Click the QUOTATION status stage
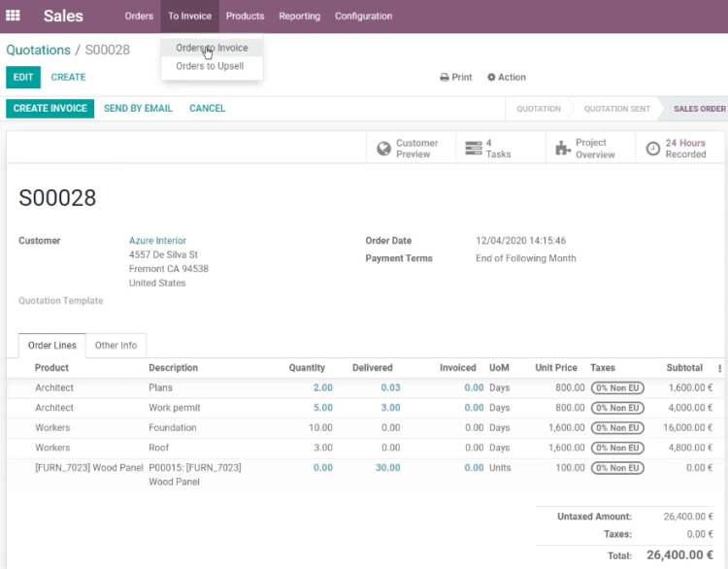The image size is (728, 569). point(539,109)
